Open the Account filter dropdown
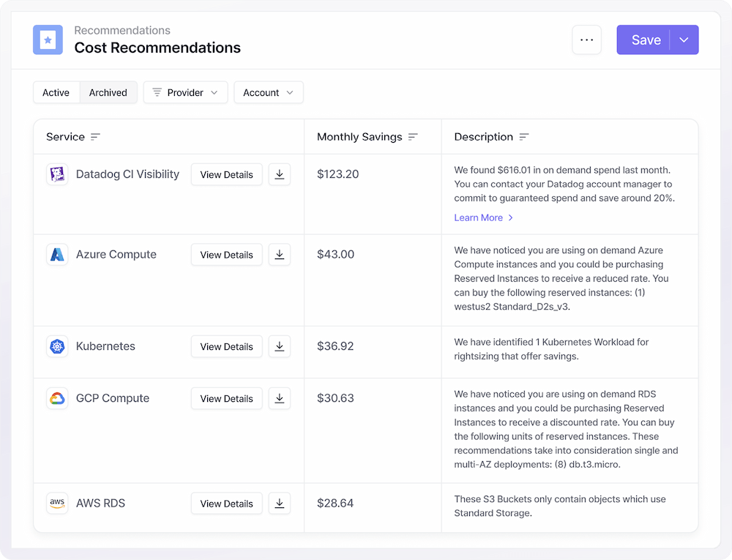The image size is (732, 560). [x=268, y=93]
